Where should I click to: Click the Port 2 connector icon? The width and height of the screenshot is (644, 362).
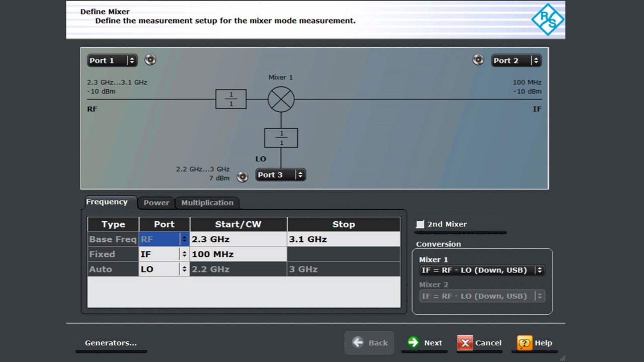click(x=478, y=60)
